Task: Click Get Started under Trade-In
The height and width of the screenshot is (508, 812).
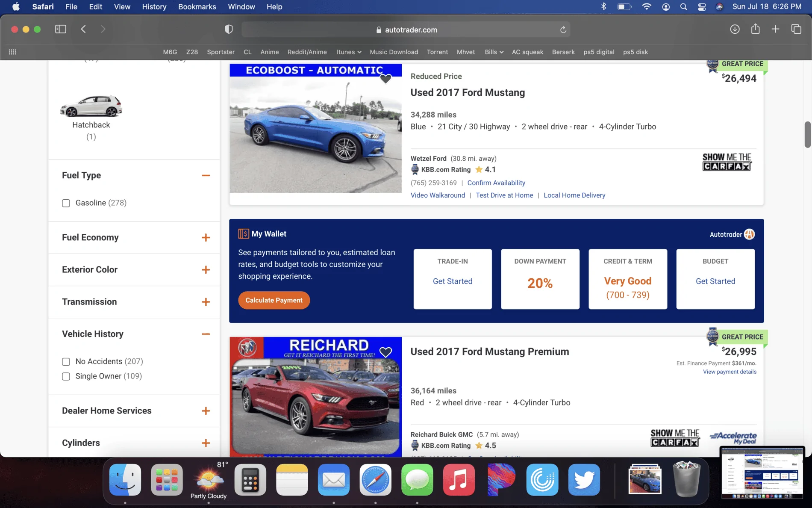Action: (453, 281)
